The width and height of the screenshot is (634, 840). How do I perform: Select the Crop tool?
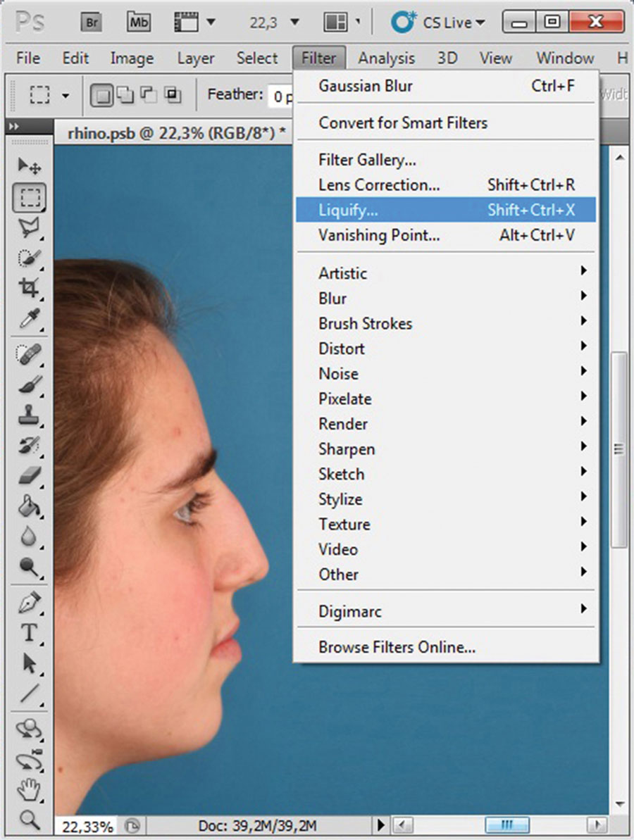point(29,287)
